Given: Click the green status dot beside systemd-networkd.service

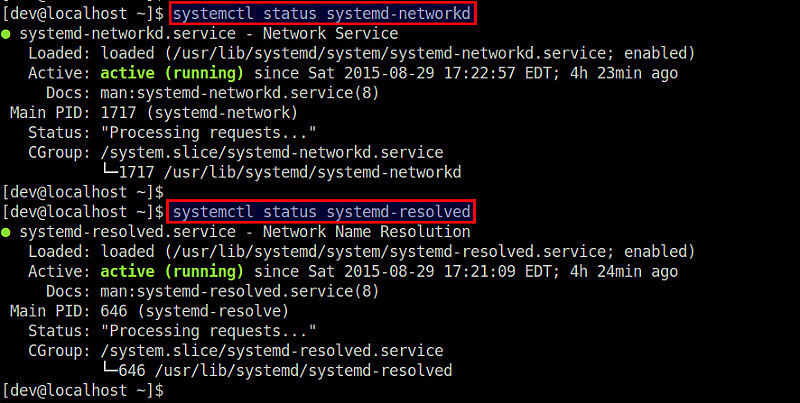Looking at the screenshot, I should (x=6, y=34).
